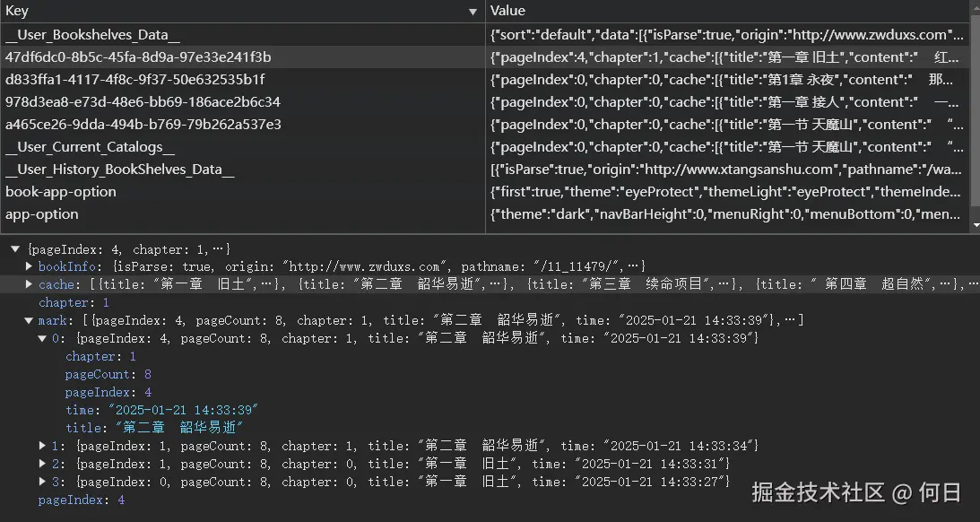Image resolution: width=980 pixels, height=522 pixels.
Task: Expand mark entry 2
Action: coord(43,464)
